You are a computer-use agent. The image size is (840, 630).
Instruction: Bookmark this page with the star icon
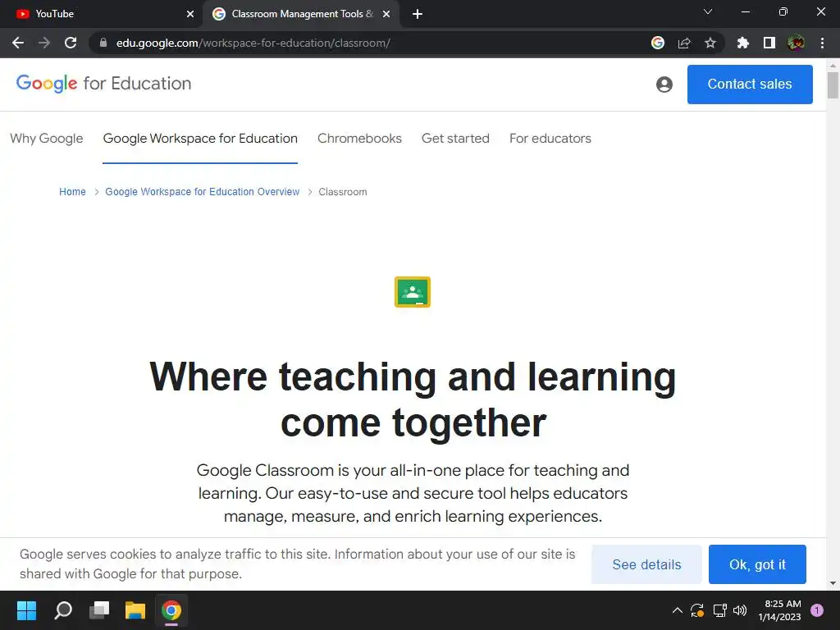coord(710,43)
